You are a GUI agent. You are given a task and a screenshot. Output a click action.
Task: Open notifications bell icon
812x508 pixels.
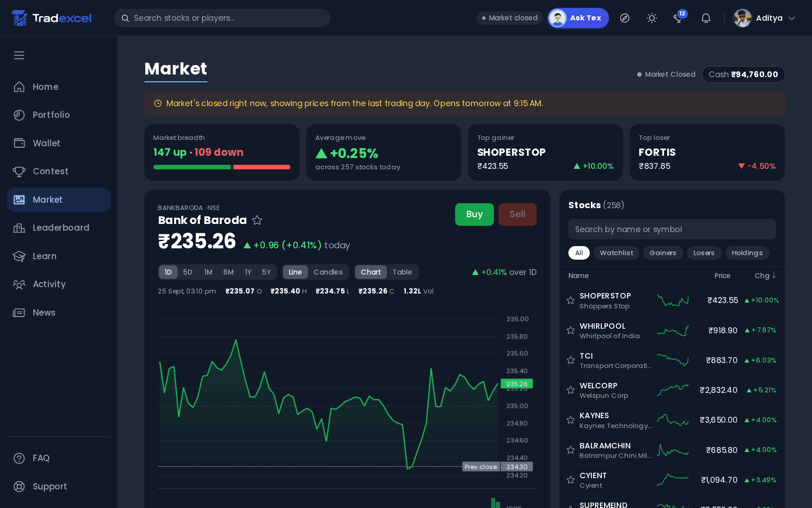click(706, 18)
